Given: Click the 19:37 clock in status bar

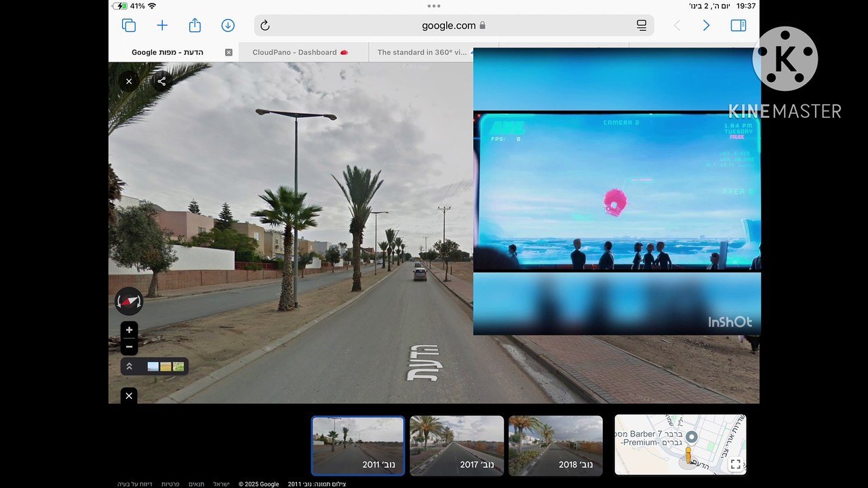Looking at the screenshot, I should point(746,5).
